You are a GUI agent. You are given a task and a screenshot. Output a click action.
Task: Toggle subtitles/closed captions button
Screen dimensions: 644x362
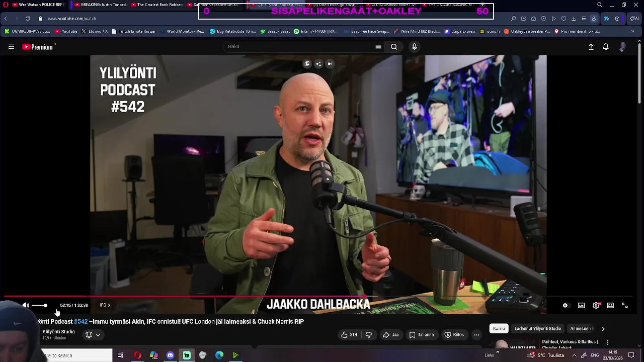tap(581, 305)
